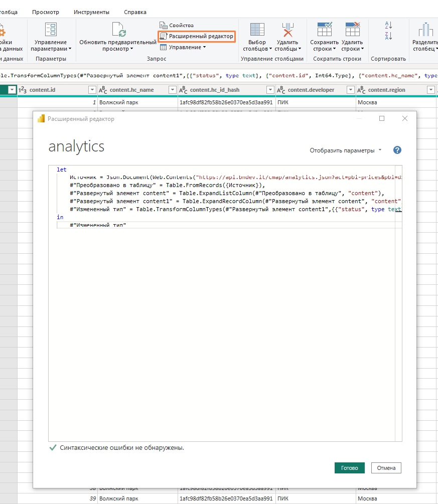The image size is (438, 504).
Task: Click the content.region text type icon
Action: click(x=361, y=90)
